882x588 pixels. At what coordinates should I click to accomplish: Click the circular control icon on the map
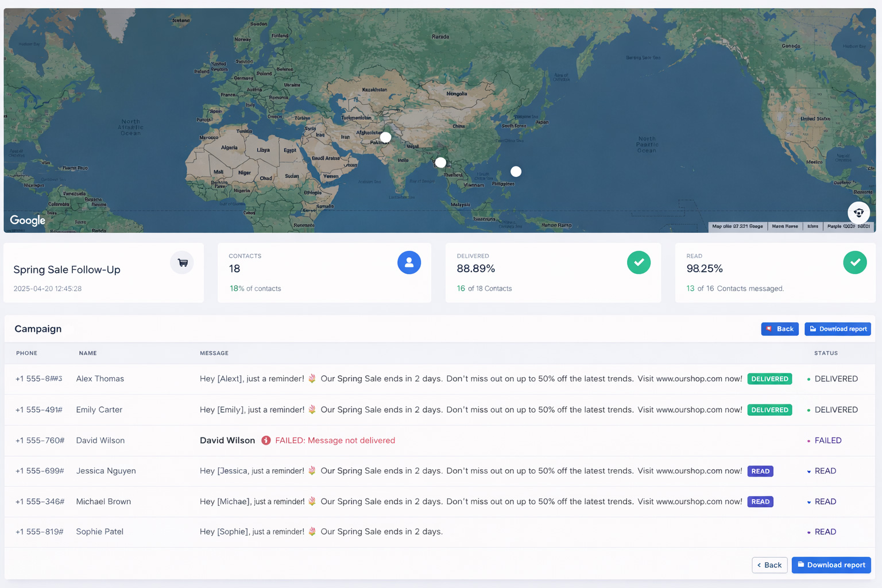click(x=858, y=212)
